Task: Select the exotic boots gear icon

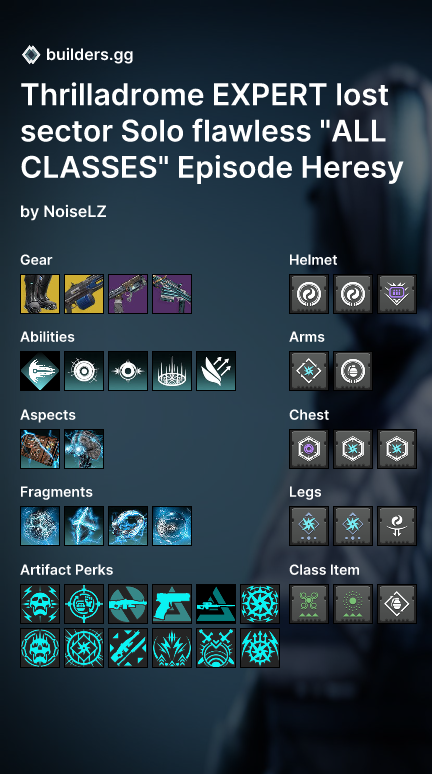Action: [40, 294]
